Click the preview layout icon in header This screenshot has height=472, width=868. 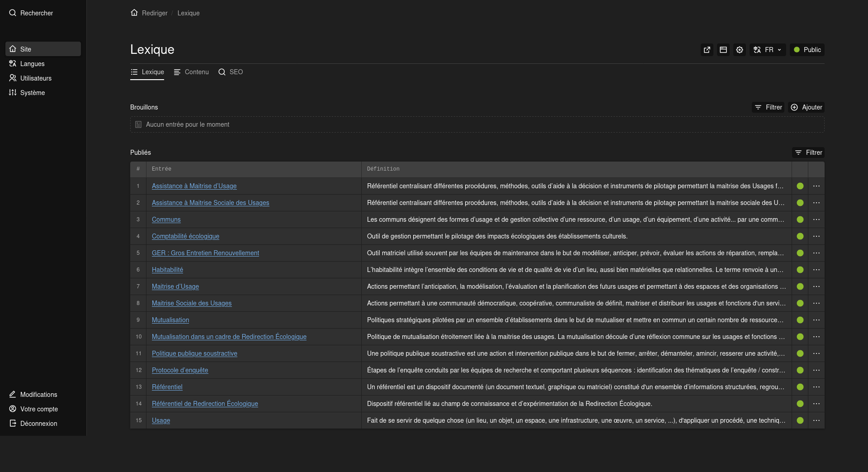(723, 50)
